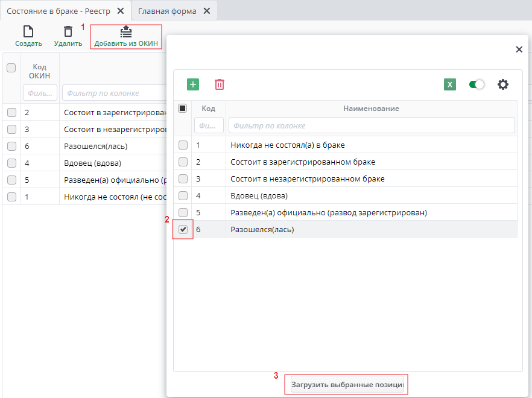
Task: Switch off the green toggle in dialog
Action: click(x=477, y=84)
